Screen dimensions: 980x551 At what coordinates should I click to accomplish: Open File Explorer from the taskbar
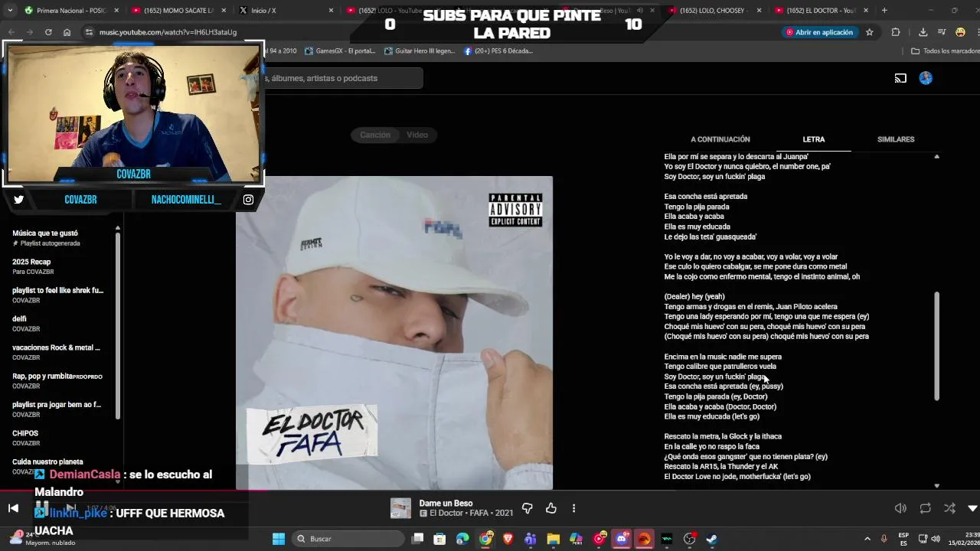tap(553, 539)
